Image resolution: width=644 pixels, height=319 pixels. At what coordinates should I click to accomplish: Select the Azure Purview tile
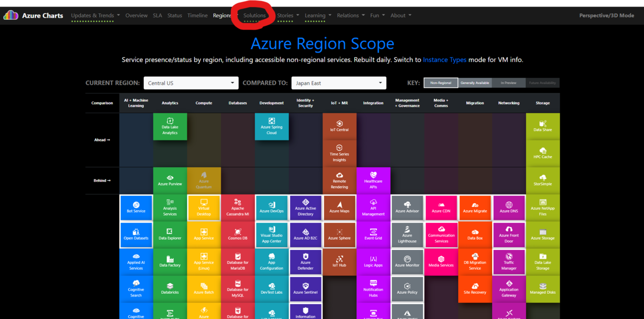point(170,181)
